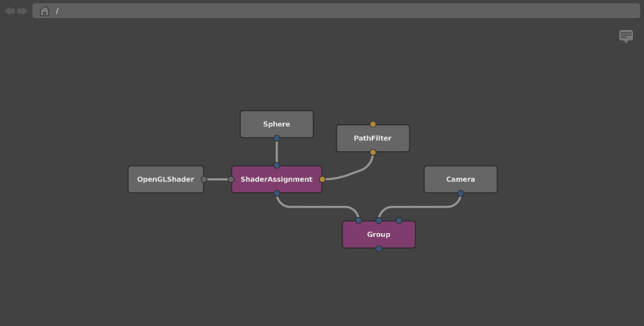Click the PathFilter bottom output plug
This screenshot has width=644, height=326.
tap(373, 152)
